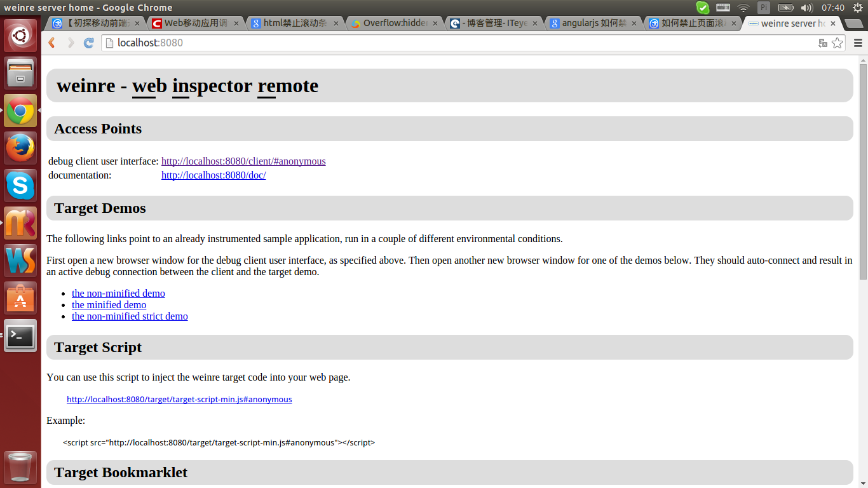This screenshot has height=488, width=868.
Task: Switch to the Web移动应用调 tab
Action: click(x=195, y=24)
